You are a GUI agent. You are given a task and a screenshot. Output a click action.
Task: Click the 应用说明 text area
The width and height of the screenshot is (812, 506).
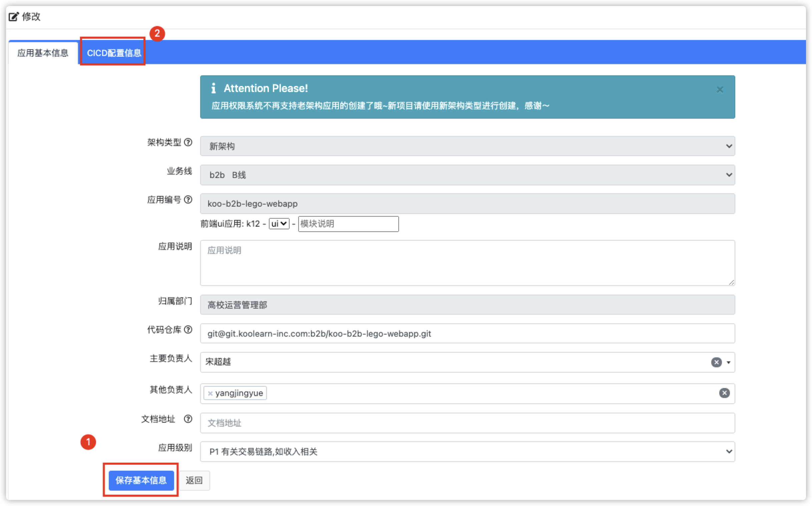tap(467, 263)
